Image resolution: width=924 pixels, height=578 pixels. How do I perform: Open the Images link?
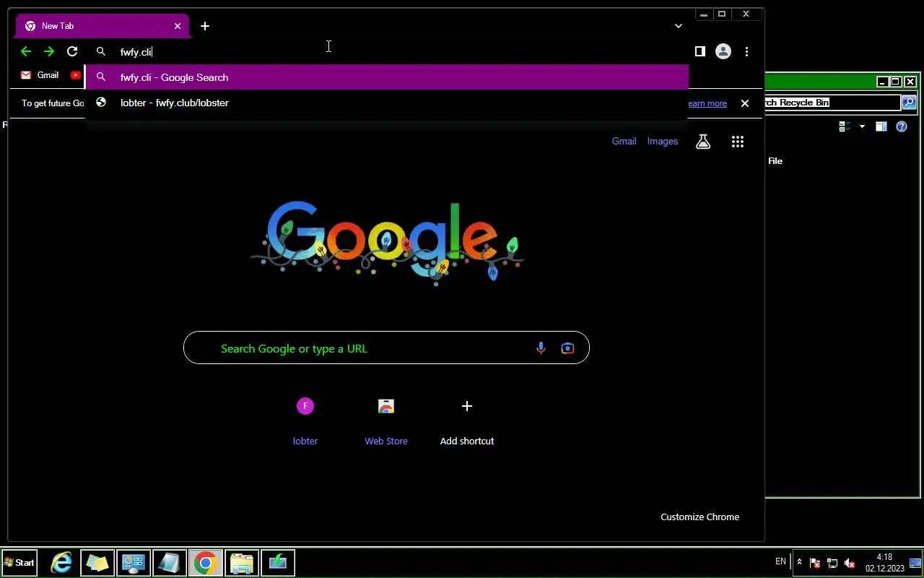tap(663, 142)
